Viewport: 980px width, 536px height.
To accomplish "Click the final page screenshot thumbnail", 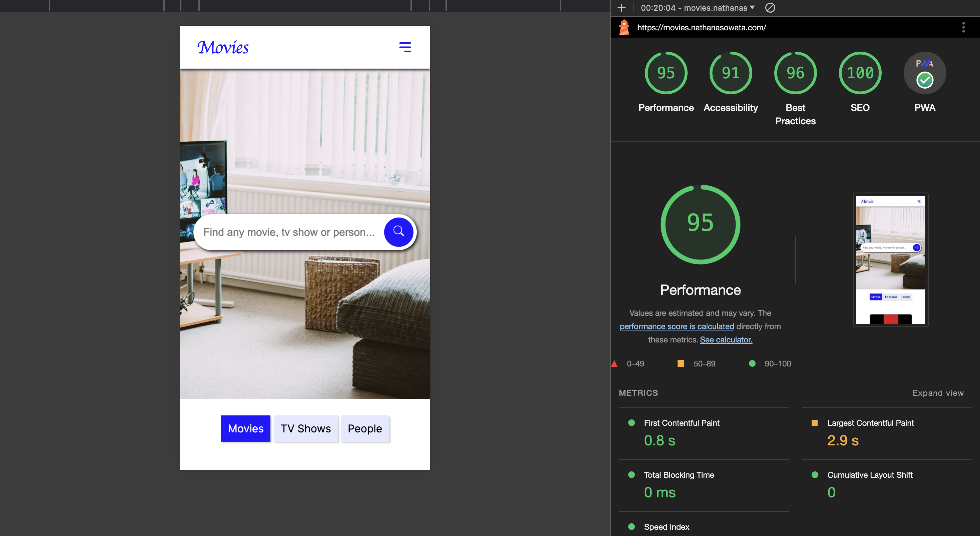I will click(x=890, y=260).
